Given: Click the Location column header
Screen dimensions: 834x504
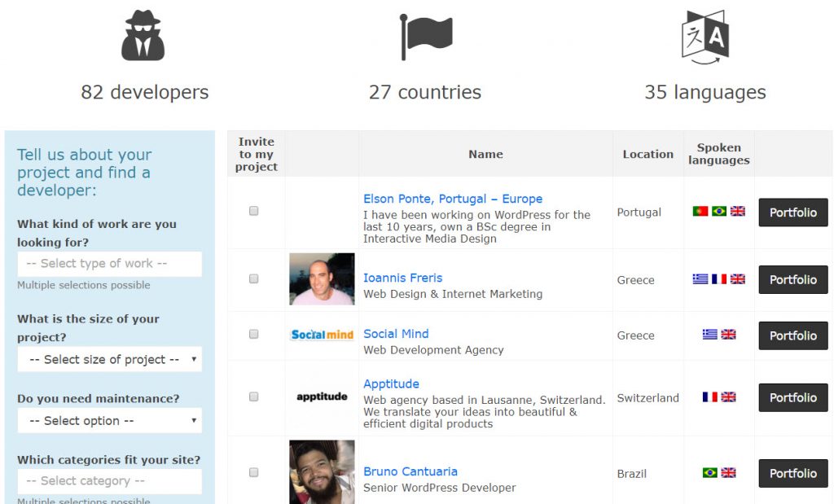Looking at the screenshot, I should [x=647, y=154].
